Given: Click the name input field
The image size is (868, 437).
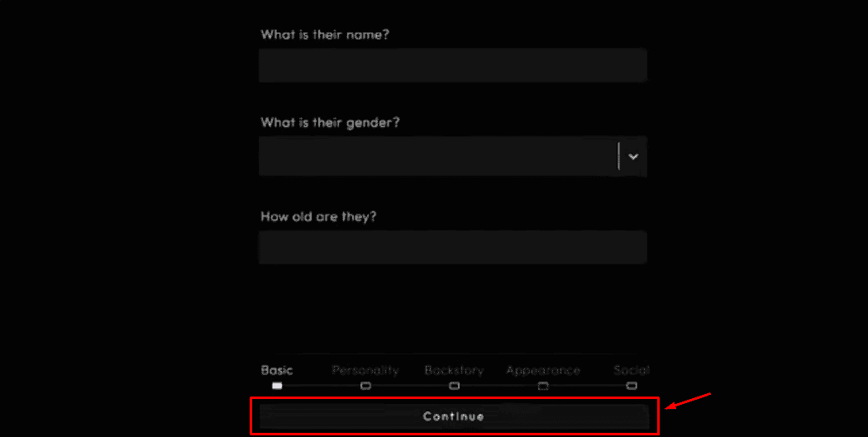Looking at the screenshot, I should 453,65.
